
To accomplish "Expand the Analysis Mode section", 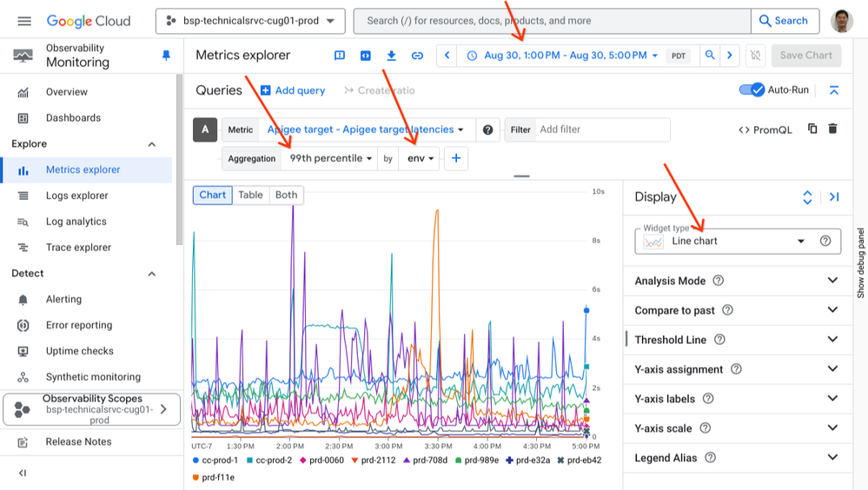I will point(832,280).
